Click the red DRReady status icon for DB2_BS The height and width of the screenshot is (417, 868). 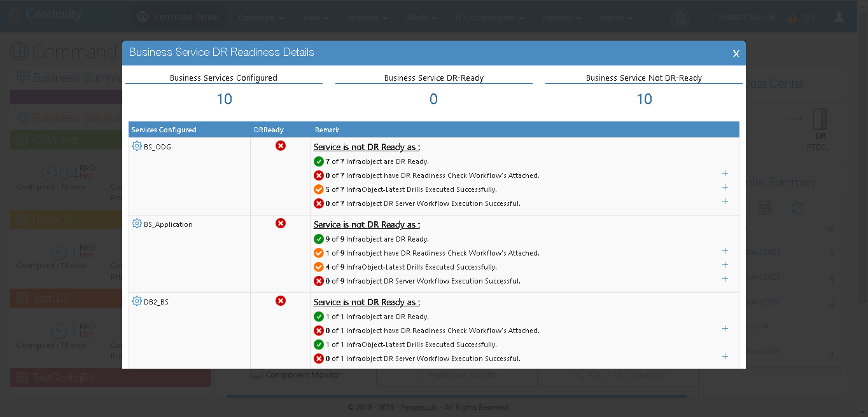[x=281, y=301]
